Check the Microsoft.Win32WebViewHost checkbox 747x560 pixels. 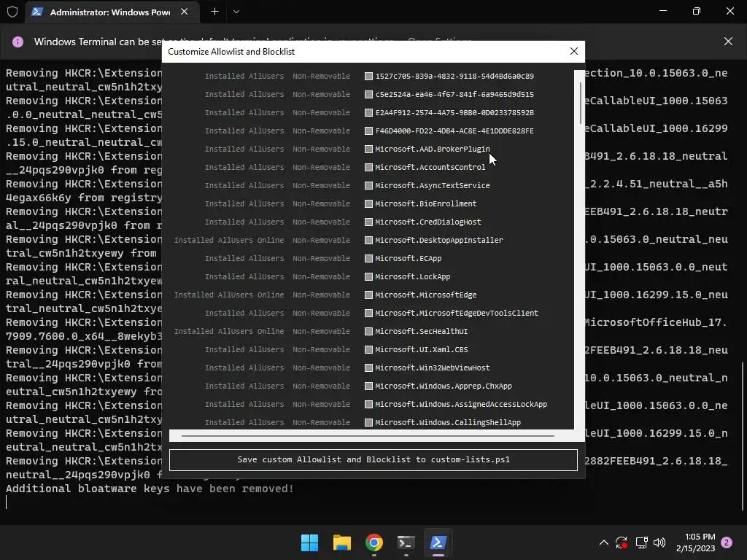pyautogui.click(x=368, y=368)
